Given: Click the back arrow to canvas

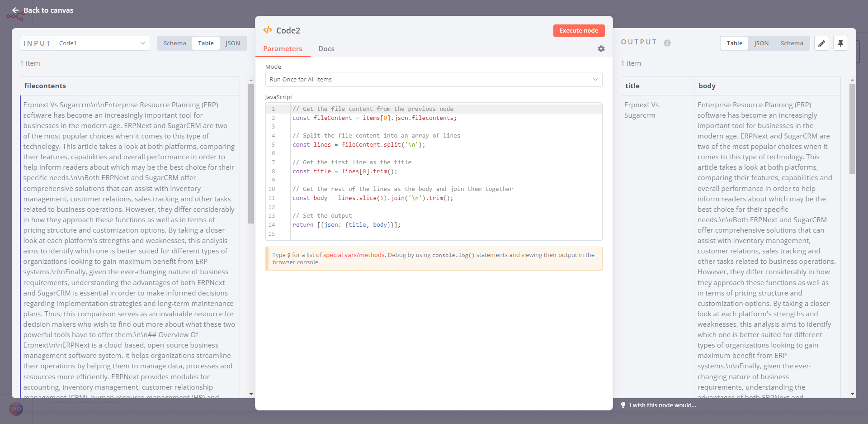Looking at the screenshot, I should [x=15, y=10].
